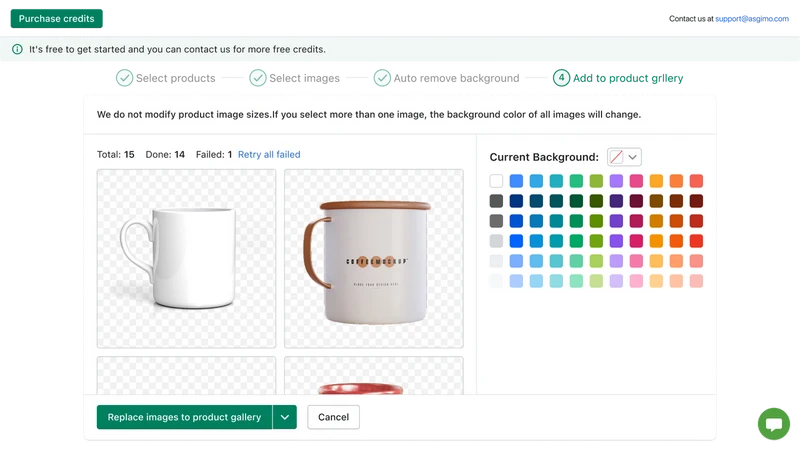The width and height of the screenshot is (800, 450).
Task: Click the Cancel button
Action: coord(333,417)
